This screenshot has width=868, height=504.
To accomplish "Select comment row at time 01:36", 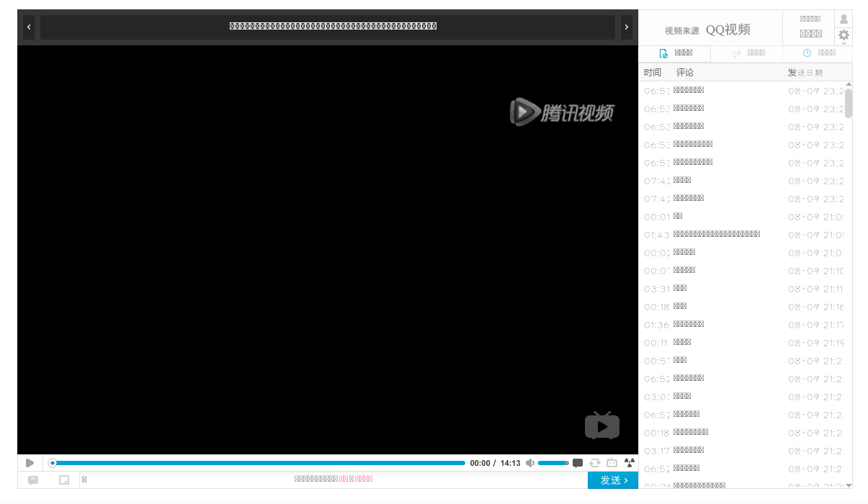I will point(741,325).
